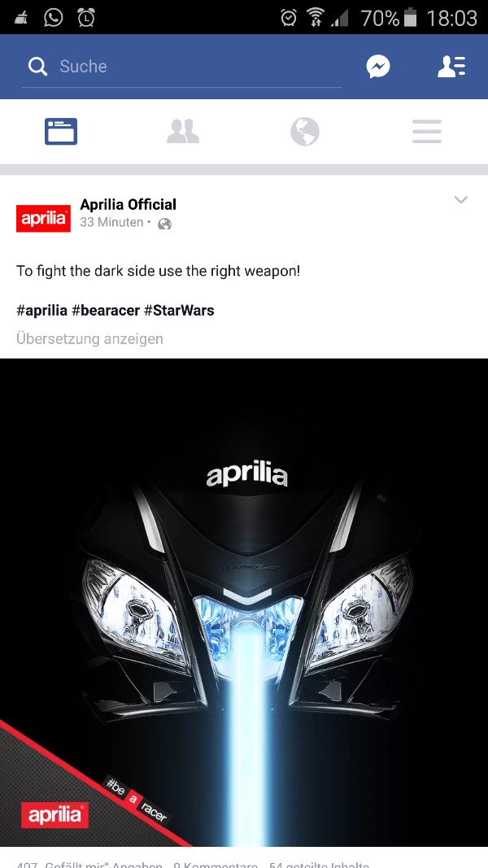Image resolution: width=488 pixels, height=868 pixels.
Task: Open the Aprilia Official page name
Action: tap(128, 205)
